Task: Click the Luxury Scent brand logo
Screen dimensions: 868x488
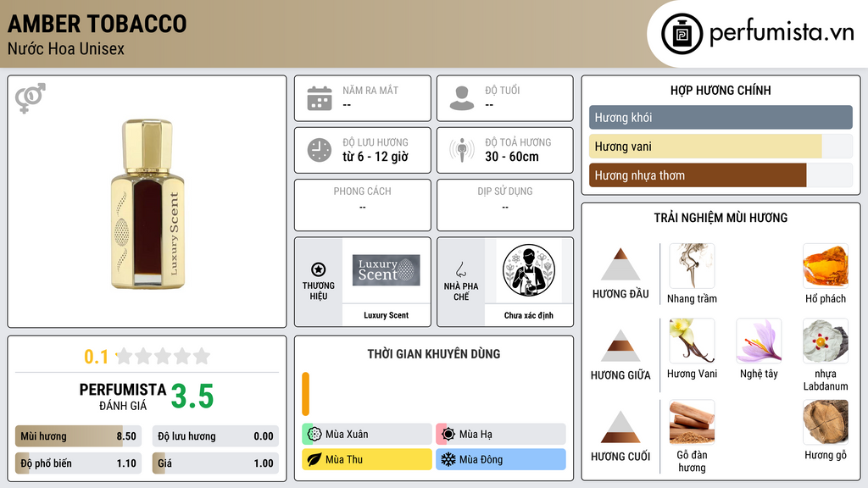Action: click(x=387, y=270)
